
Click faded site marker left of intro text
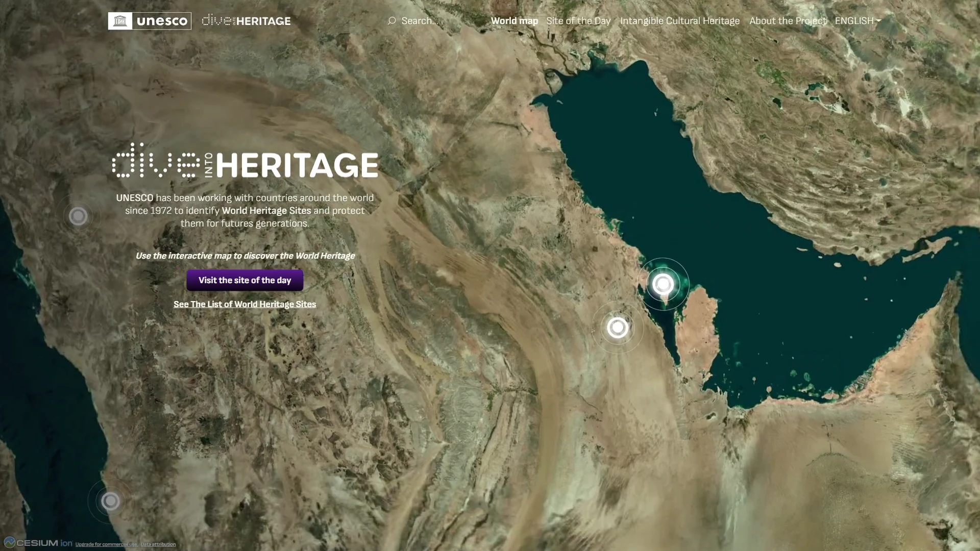(78, 216)
